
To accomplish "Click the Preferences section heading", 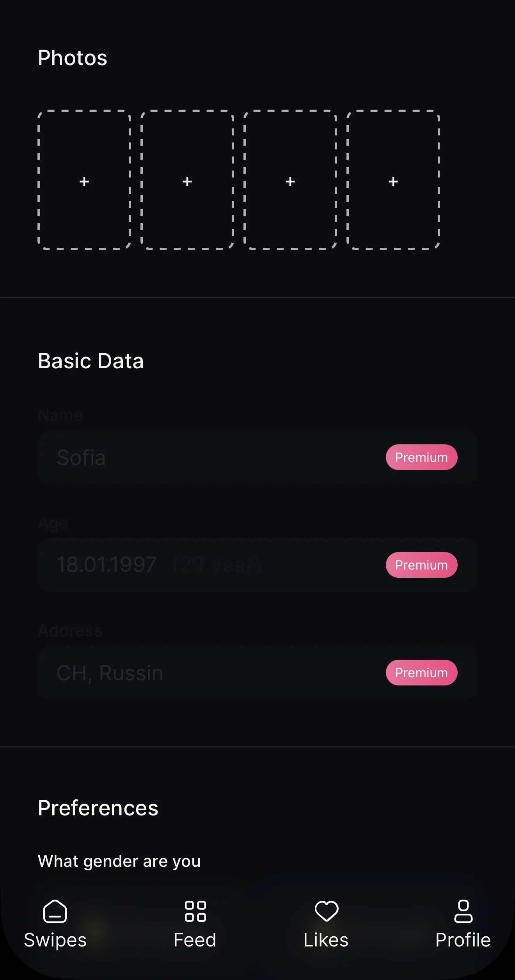I will click(x=98, y=808).
